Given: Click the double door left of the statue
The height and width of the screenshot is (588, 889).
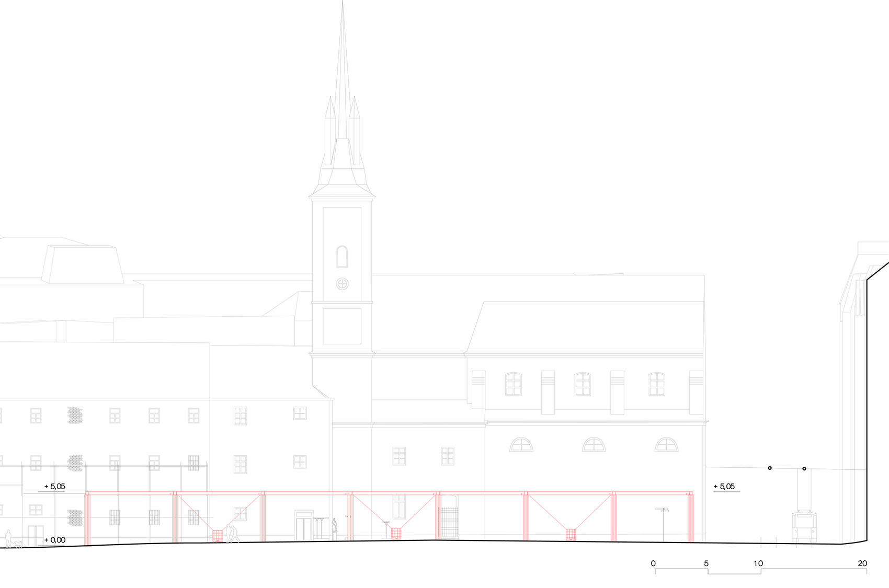Looking at the screenshot, I should tap(303, 527).
